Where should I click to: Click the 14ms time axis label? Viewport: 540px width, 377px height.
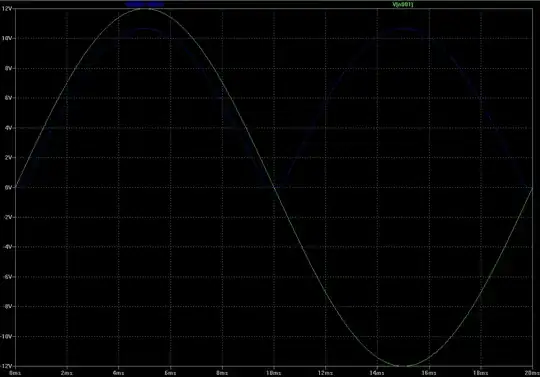(x=377, y=373)
